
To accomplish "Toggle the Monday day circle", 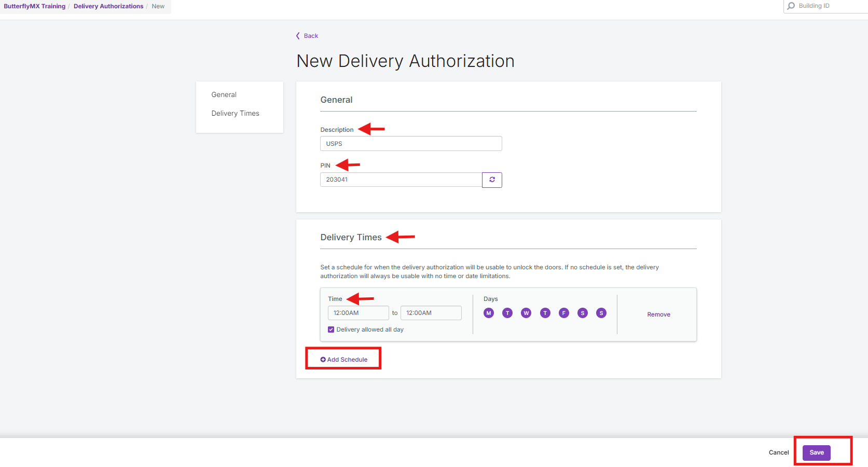I will (488, 313).
